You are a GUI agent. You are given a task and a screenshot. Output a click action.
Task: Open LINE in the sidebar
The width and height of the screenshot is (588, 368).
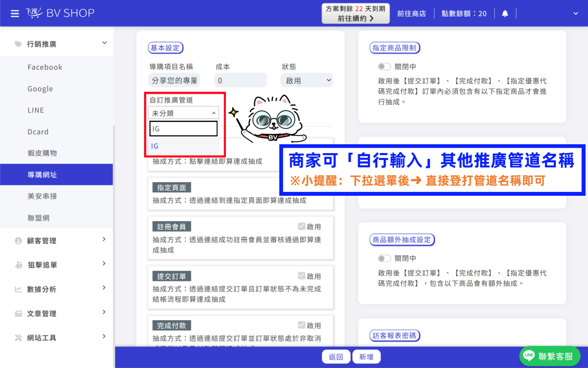[x=36, y=110]
